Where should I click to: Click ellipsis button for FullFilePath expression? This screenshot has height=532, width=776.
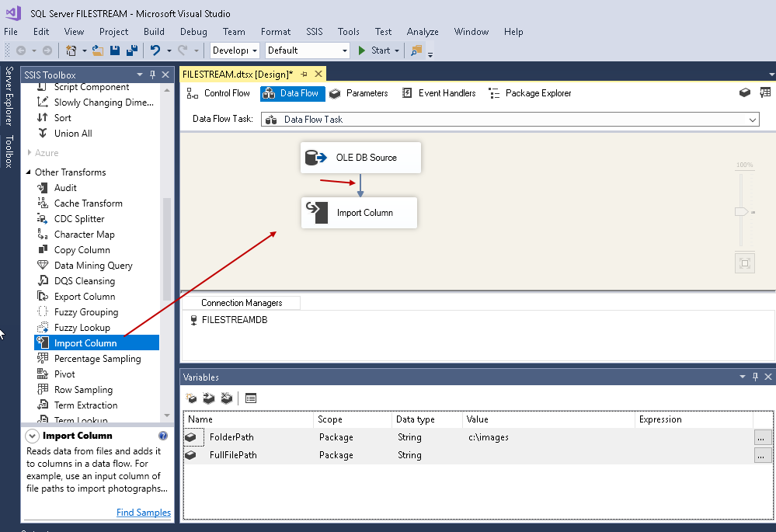point(763,455)
